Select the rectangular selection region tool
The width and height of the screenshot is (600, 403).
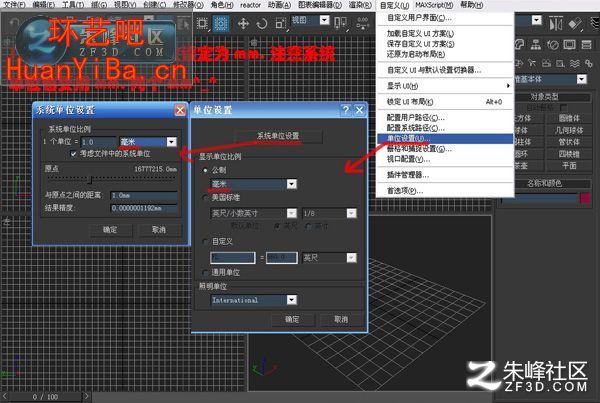[x=203, y=24]
